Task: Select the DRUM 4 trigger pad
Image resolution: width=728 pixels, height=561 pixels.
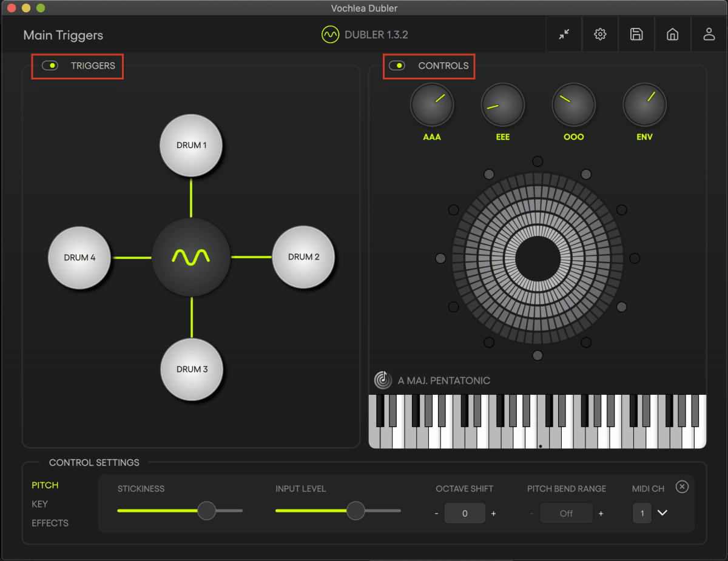Action: click(79, 258)
